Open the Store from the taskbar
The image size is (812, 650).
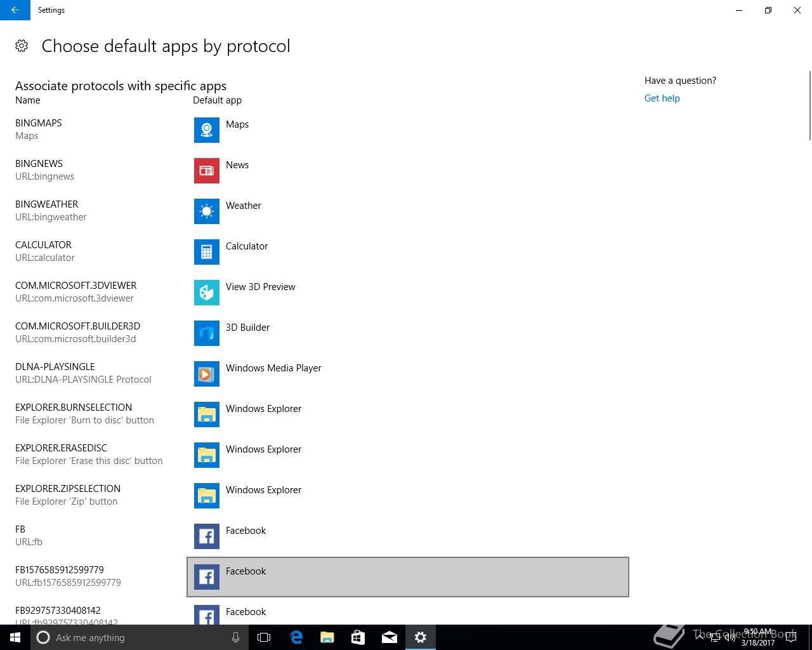click(358, 637)
